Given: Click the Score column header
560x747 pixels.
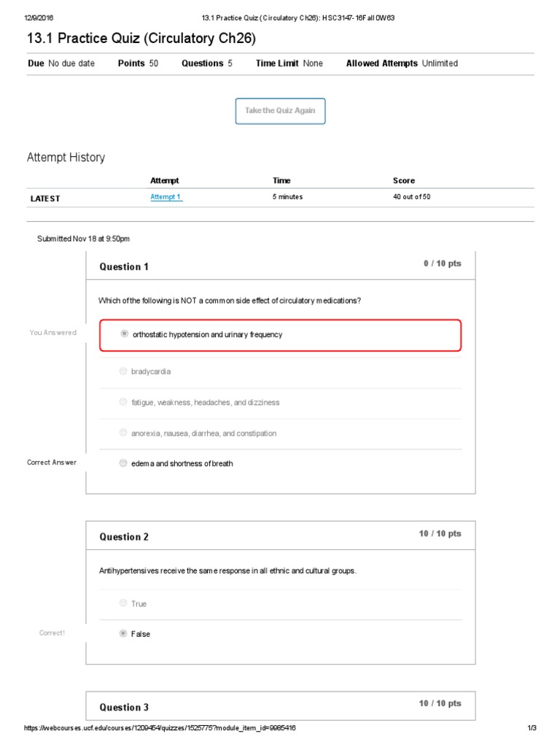Looking at the screenshot, I should click(x=403, y=180).
